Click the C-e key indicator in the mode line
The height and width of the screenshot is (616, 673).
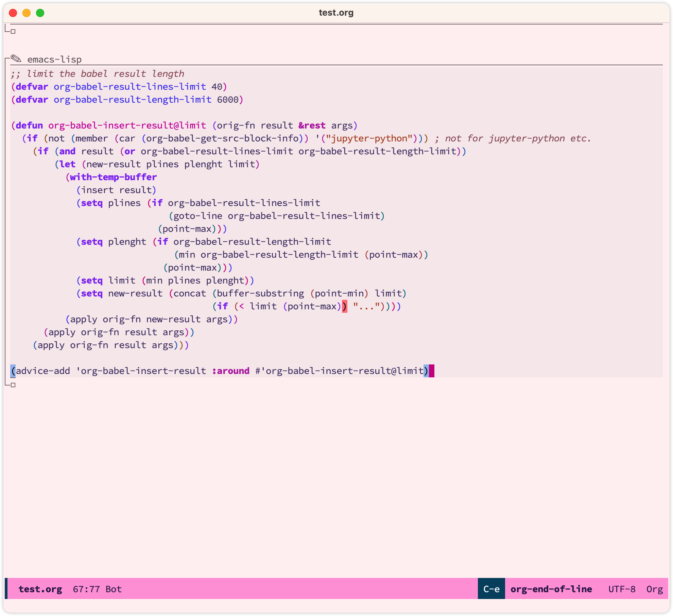pyautogui.click(x=491, y=589)
